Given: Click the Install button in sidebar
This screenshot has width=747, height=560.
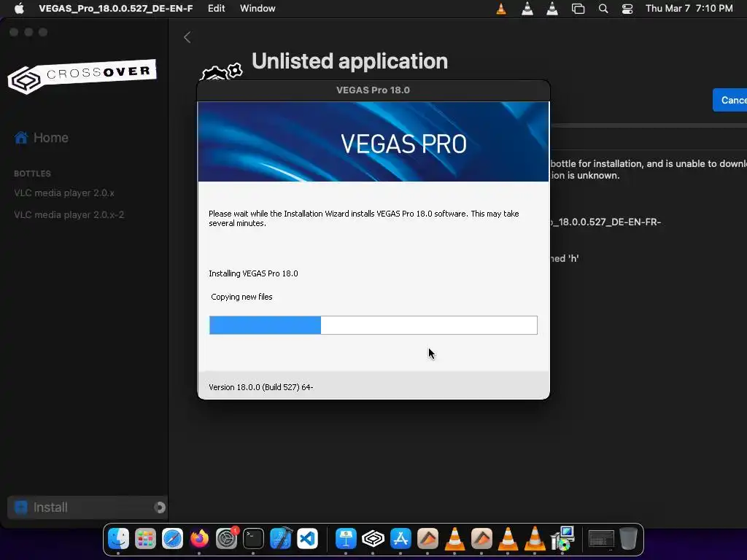Looking at the screenshot, I should click(x=88, y=507).
